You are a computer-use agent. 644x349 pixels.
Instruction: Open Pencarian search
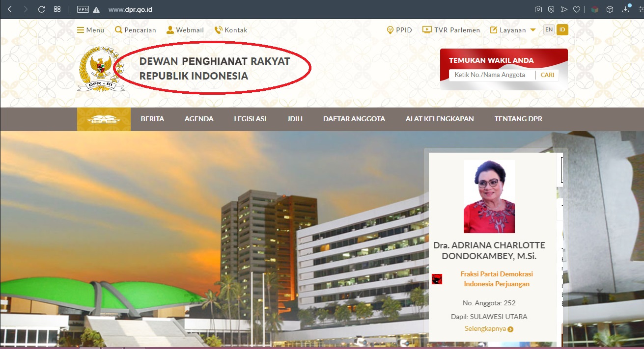point(136,30)
